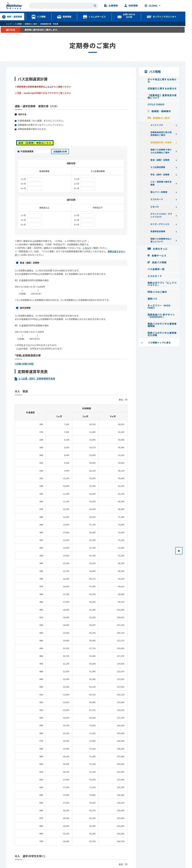Click the bus icon in the navigation bar
The width and height of the screenshot is (192, 868).
pos(34,16)
